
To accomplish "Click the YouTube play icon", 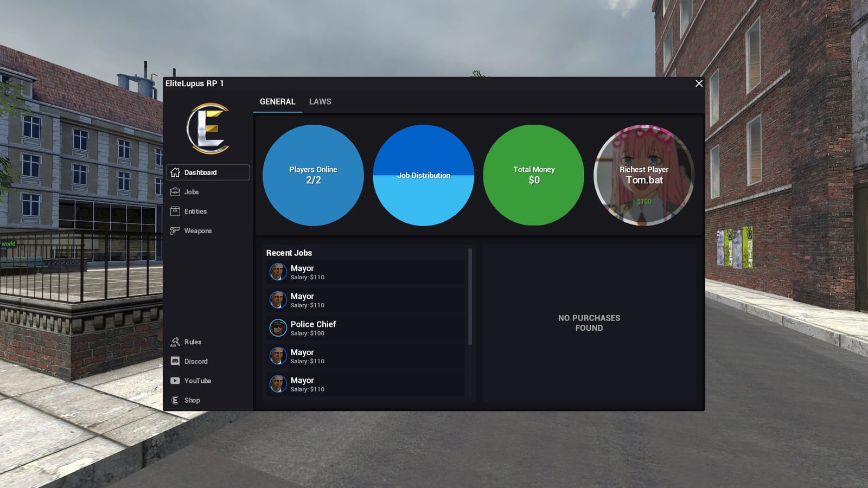I will click(175, 381).
